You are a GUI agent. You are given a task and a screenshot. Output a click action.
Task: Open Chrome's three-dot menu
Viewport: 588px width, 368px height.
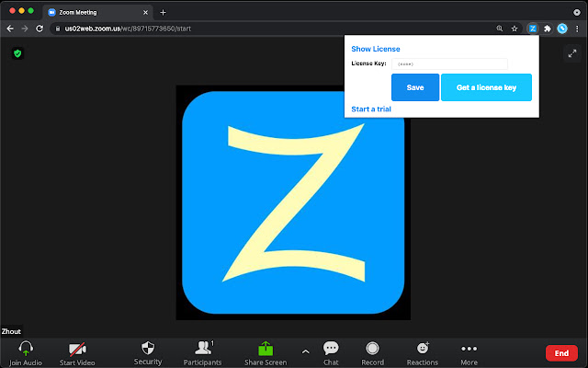point(577,29)
